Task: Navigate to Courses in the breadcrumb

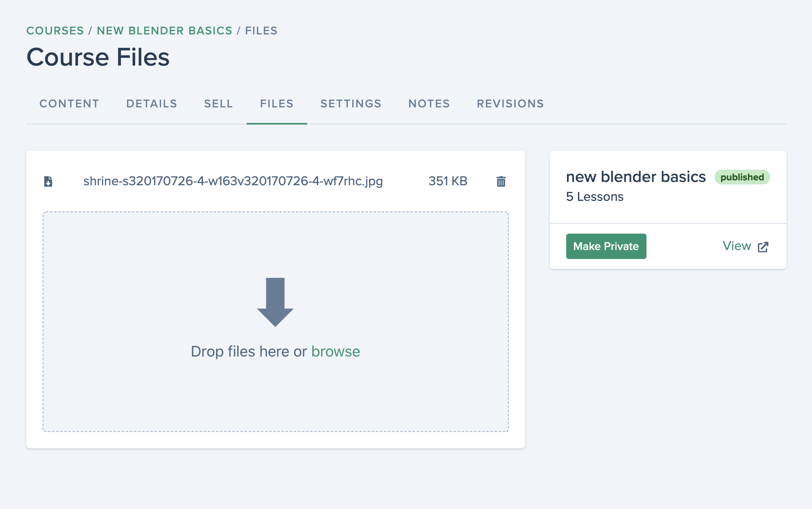Action: 55,31
